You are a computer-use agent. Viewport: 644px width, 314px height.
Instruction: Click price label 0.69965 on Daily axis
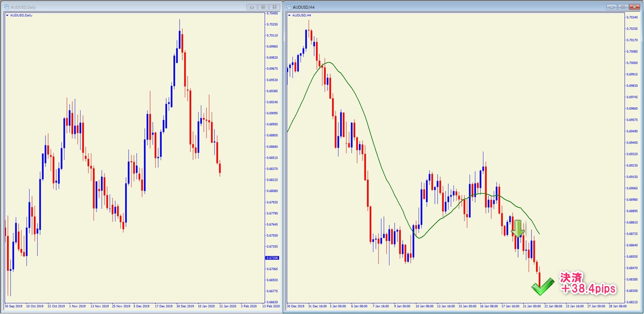pos(272,47)
